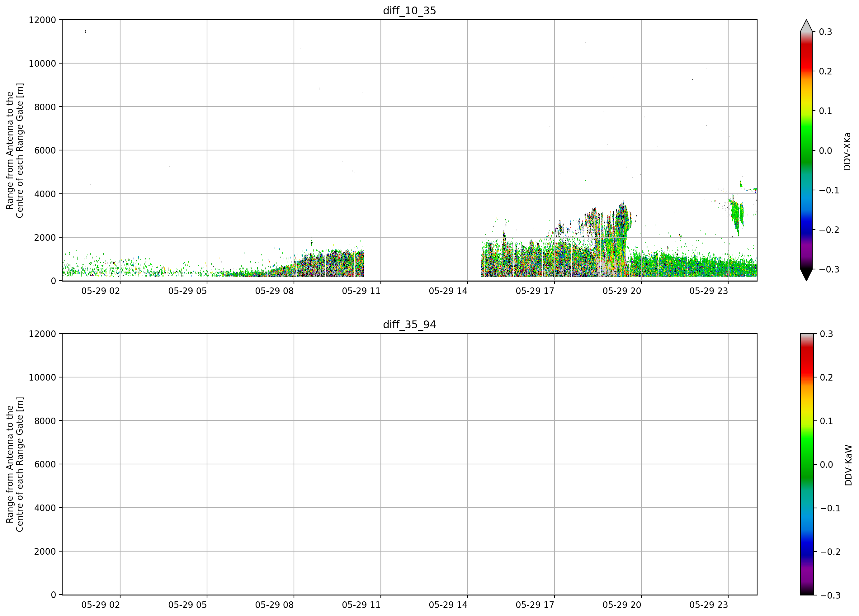
Task: Click the y-axis label of the diff_10_35 plot
Action: click(x=15, y=150)
